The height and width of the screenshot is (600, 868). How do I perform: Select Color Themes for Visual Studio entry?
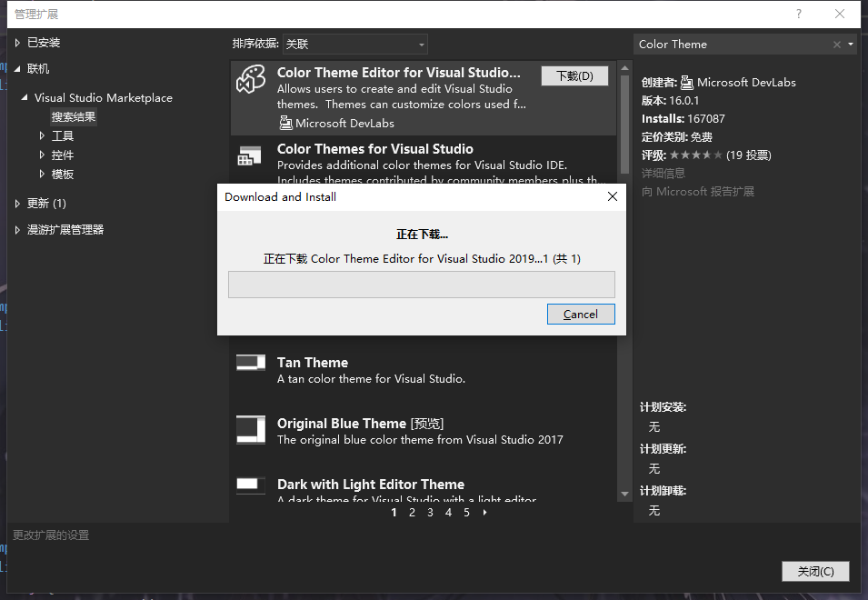[x=424, y=160]
